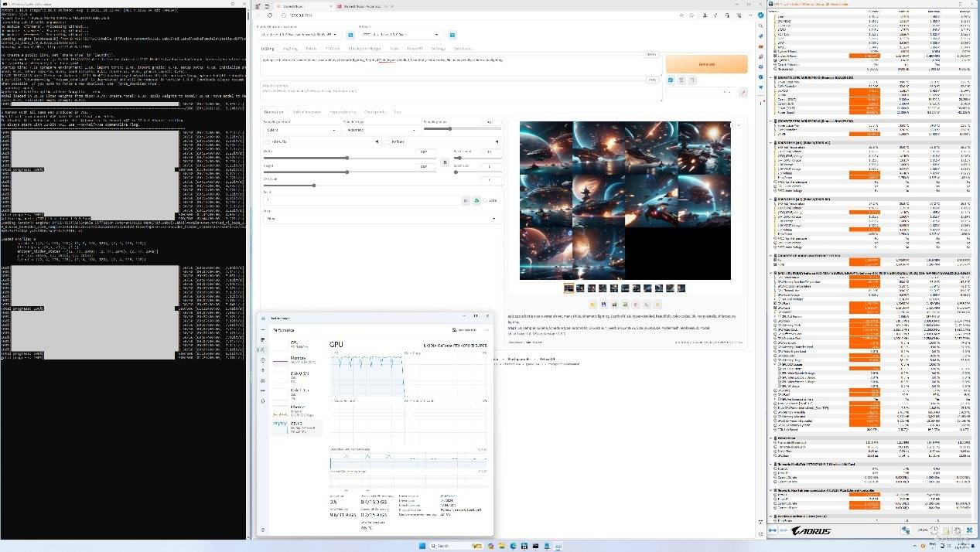The height and width of the screenshot is (552, 980).
Task: Open Services page in Task Manager sidebar
Action: (x=263, y=400)
